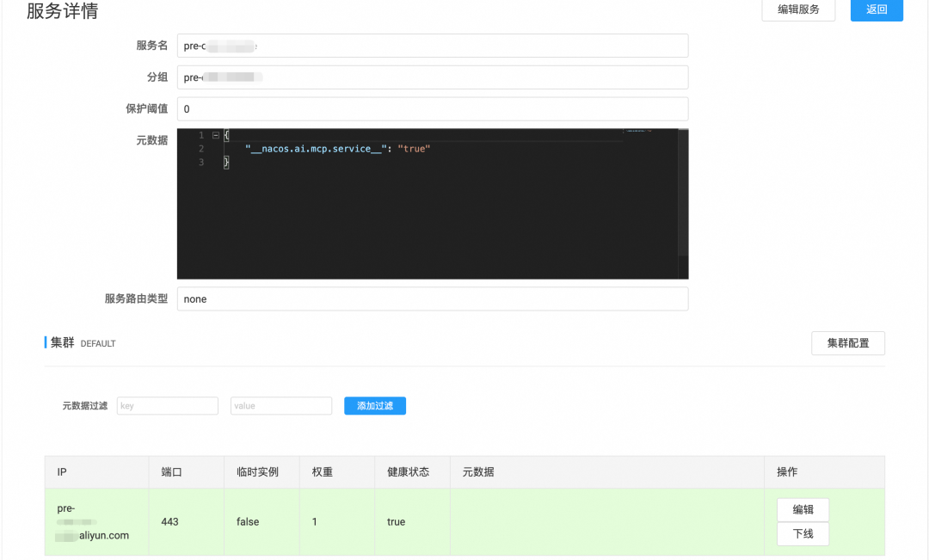Click the blue 返回 button to go back
The width and height of the screenshot is (929, 560).
876,10
